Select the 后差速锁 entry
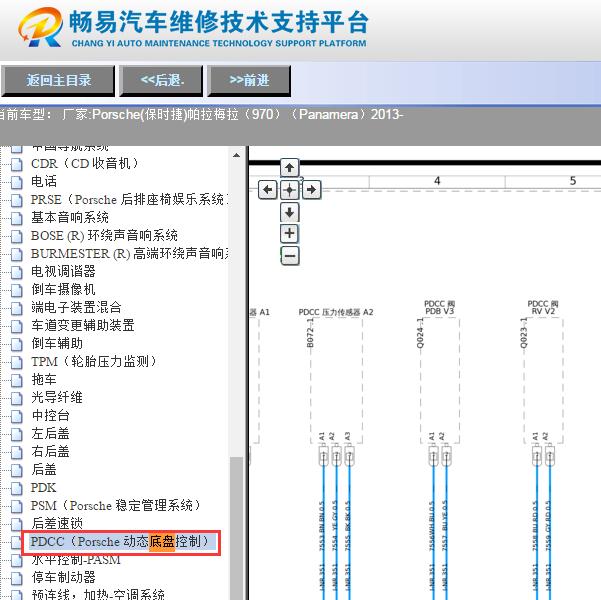Viewport: 601px width, 600px height. coord(57,524)
